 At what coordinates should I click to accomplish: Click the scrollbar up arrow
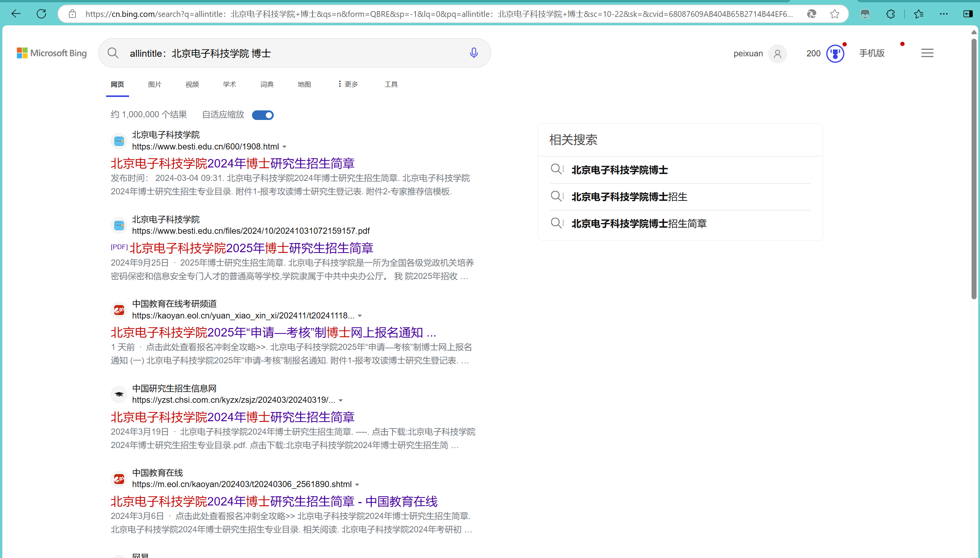click(974, 32)
